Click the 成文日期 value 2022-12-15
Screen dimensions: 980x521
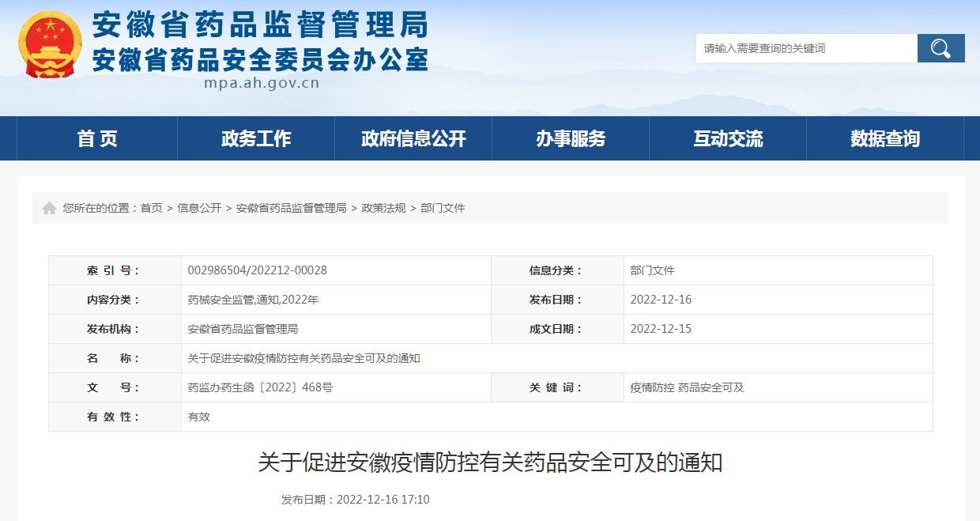coord(661,329)
